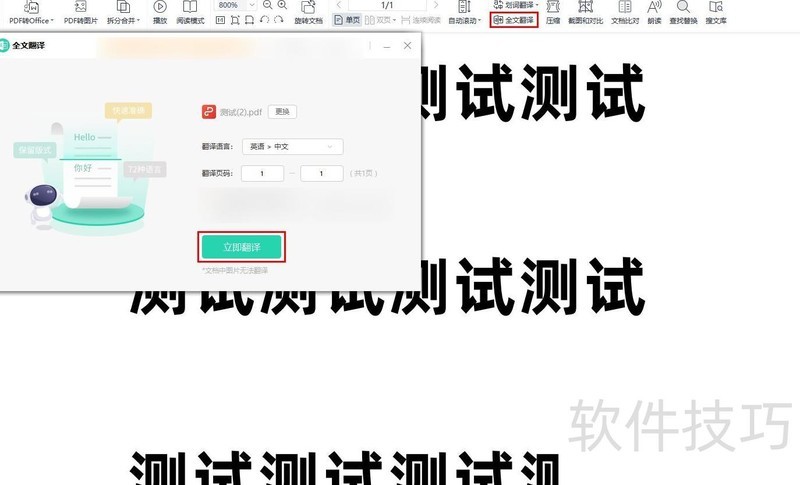Viewport: 800px width, 485px height.
Task: Zoom out with the minus magnifier
Action: click(267, 5)
